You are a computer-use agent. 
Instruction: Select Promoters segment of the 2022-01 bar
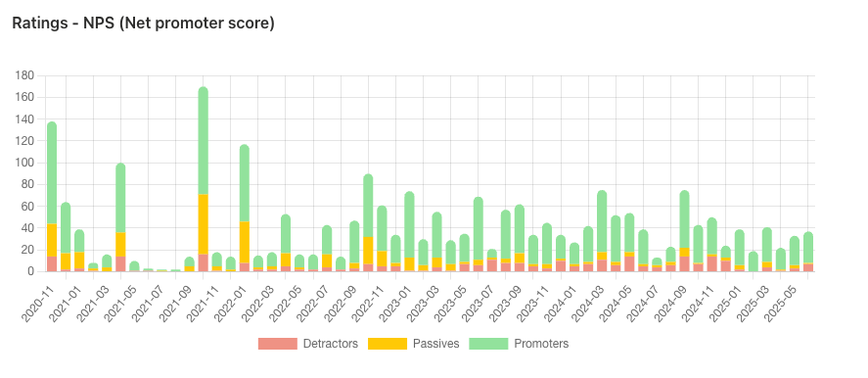coord(244,183)
